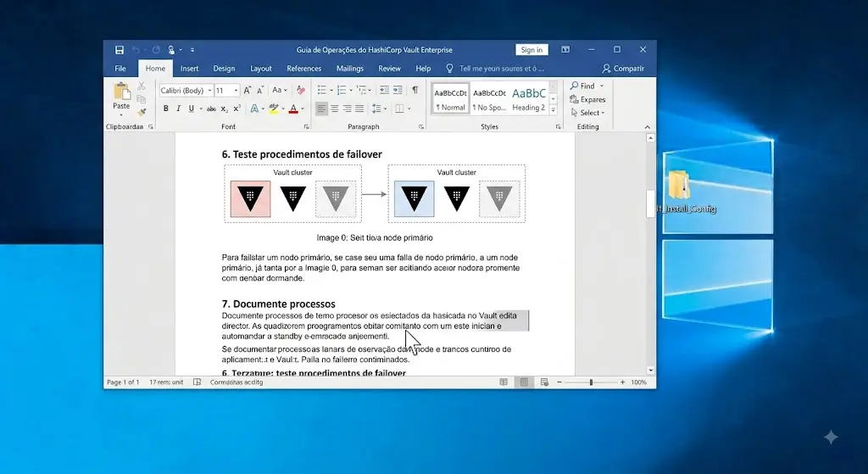
Task: Click the zoom slider handle in status bar
Action: coord(591,382)
